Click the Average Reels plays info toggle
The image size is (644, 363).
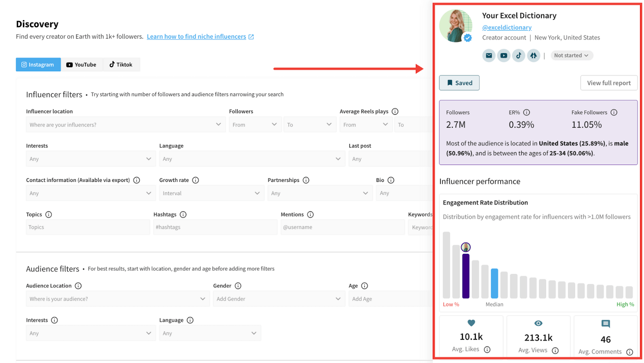coord(395,111)
